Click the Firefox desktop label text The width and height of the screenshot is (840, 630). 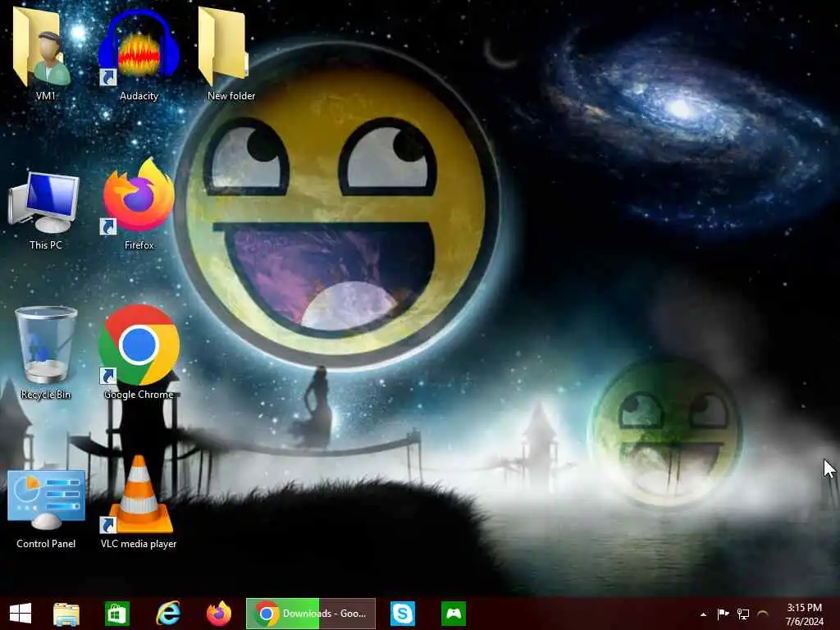139,244
